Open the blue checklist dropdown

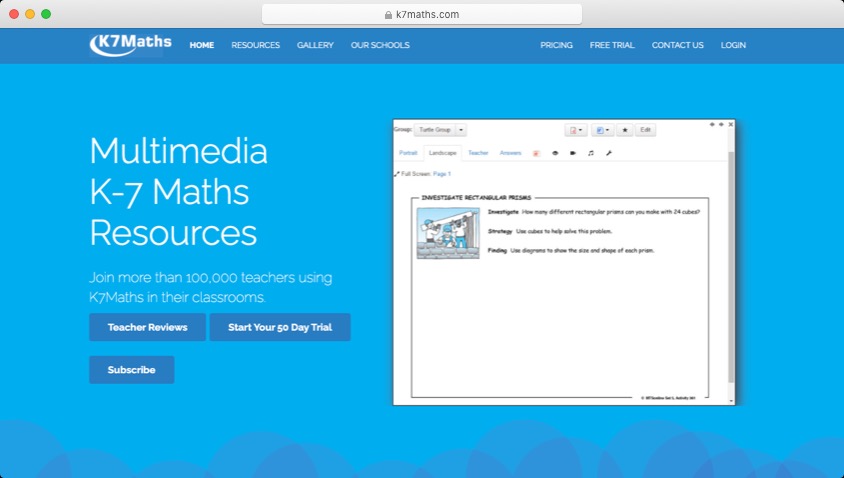[602, 130]
